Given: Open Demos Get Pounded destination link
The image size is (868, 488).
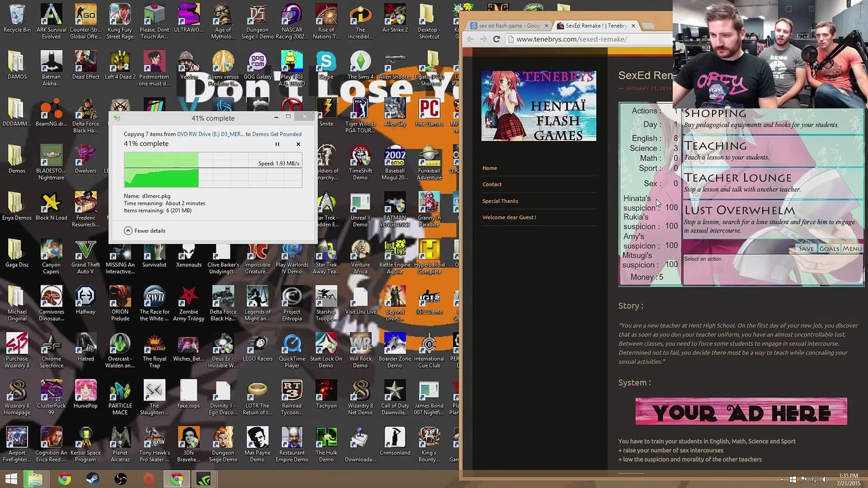Looking at the screenshot, I should coord(277,134).
